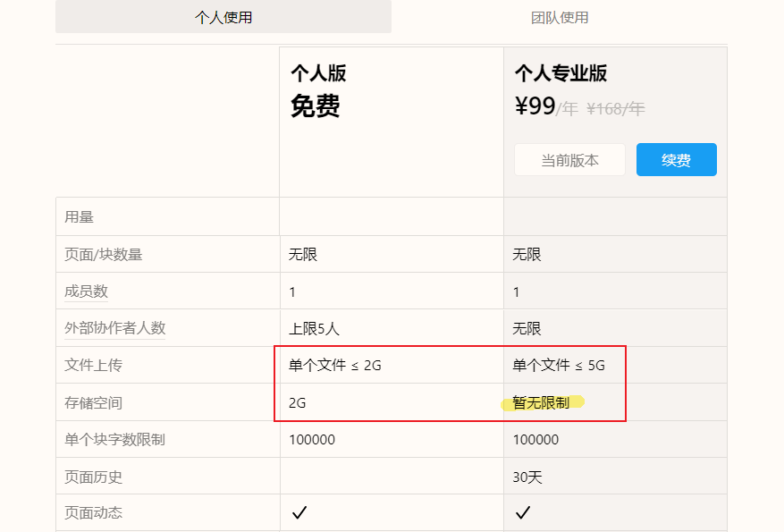Select the 外部协作者人数 row label
Screen dimensions: 784x532
[115, 328]
